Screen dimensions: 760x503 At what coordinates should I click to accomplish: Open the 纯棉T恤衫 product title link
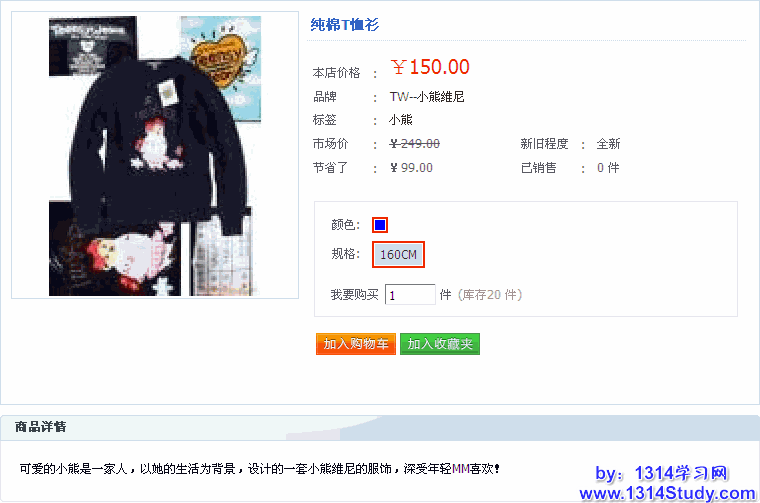(345, 24)
